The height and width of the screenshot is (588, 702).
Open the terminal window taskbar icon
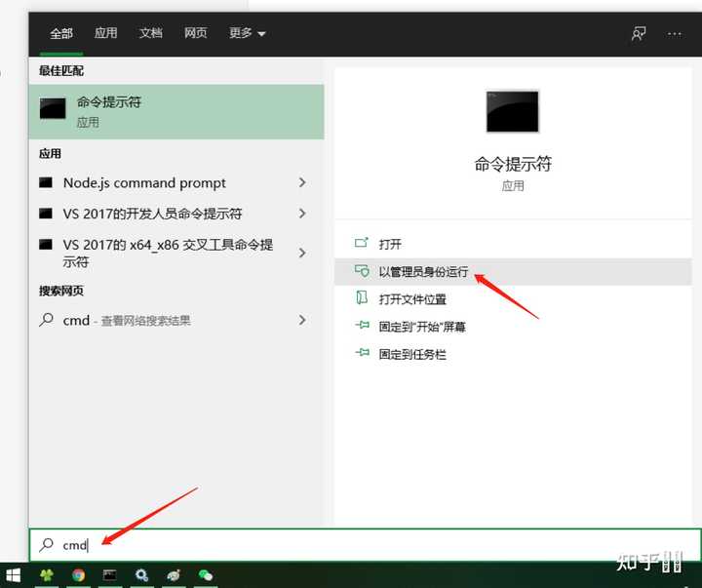point(109,575)
